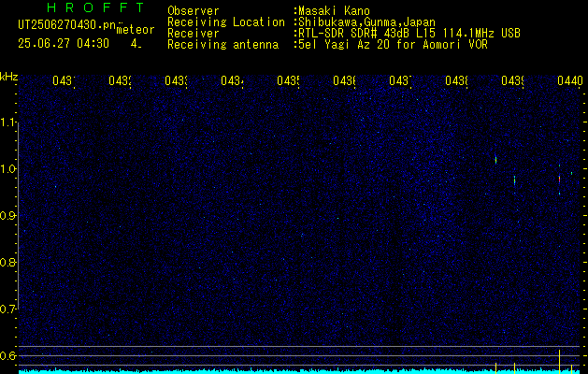Viewport: 588px width, 374px height.
Task: Click the 0.8 frequency axis label
Action: tap(8, 262)
